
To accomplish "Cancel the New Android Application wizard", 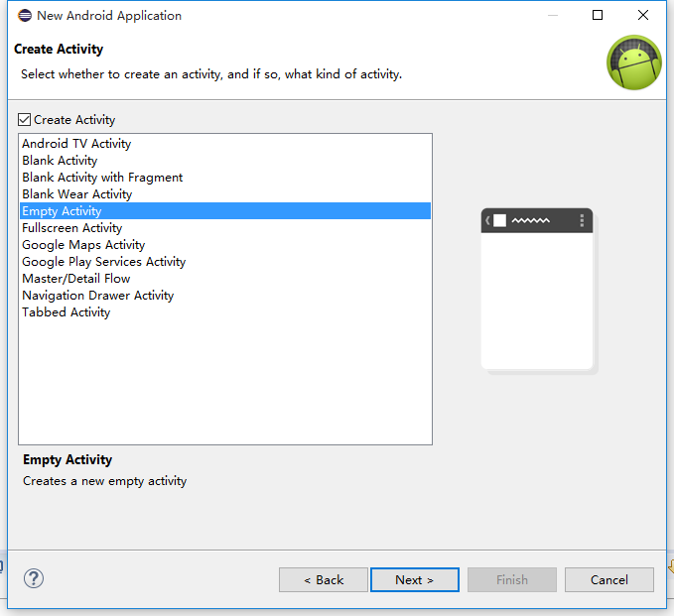I will 609,580.
